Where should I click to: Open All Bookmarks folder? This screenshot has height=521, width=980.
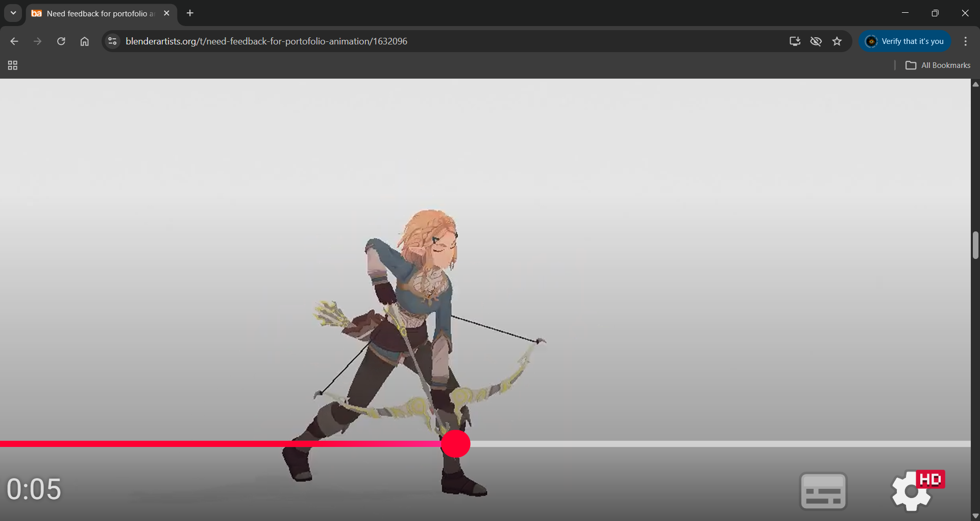[938, 65]
